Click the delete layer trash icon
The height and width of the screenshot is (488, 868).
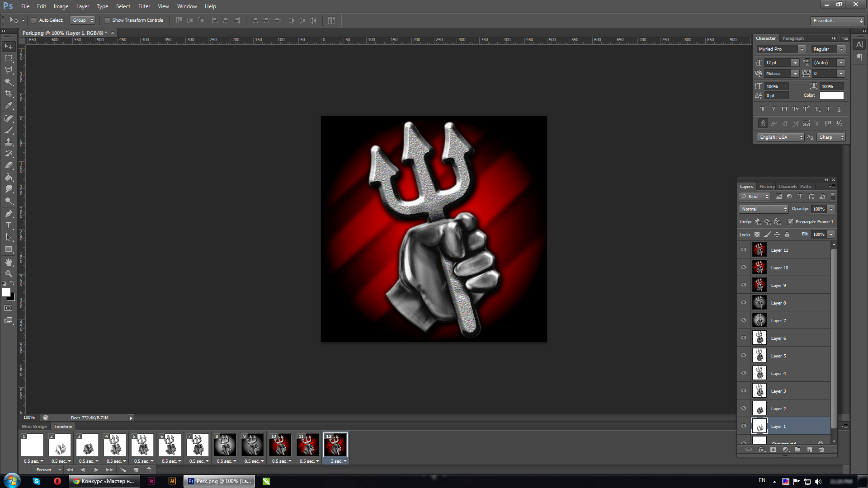point(821,450)
